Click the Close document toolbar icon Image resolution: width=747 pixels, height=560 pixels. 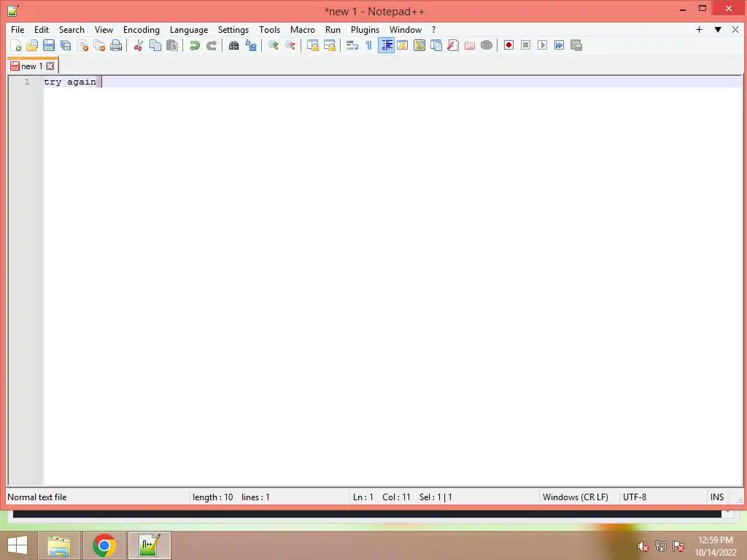tap(82, 45)
